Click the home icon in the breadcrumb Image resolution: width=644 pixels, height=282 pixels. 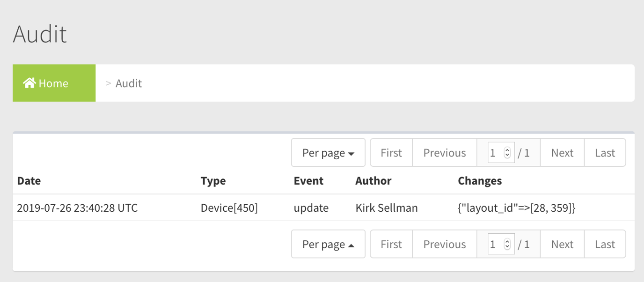(x=29, y=82)
